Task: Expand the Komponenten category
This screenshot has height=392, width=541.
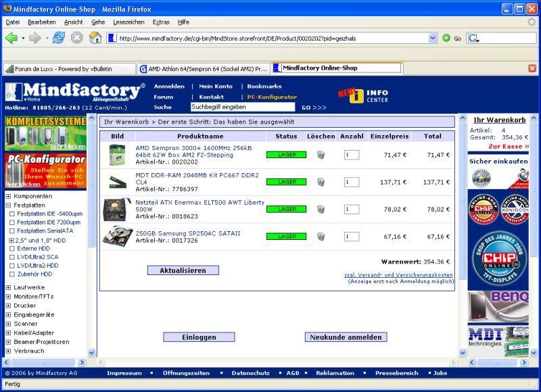Action: coord(8,196)
